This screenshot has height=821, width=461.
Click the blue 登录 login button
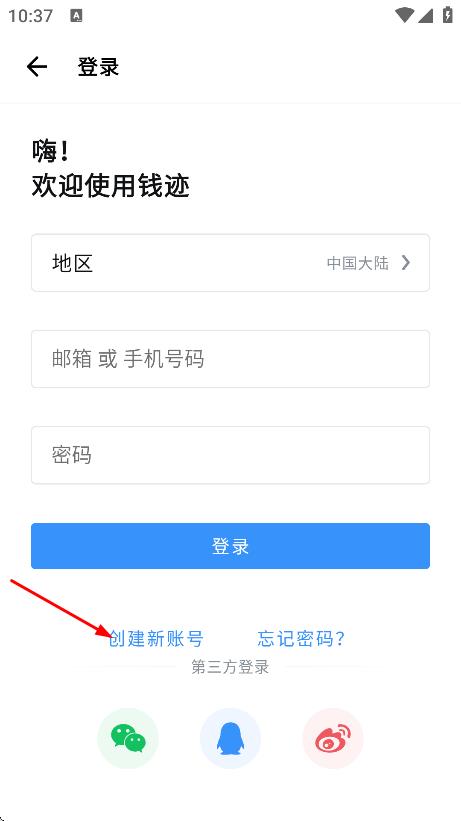click(x=230, y=546)
